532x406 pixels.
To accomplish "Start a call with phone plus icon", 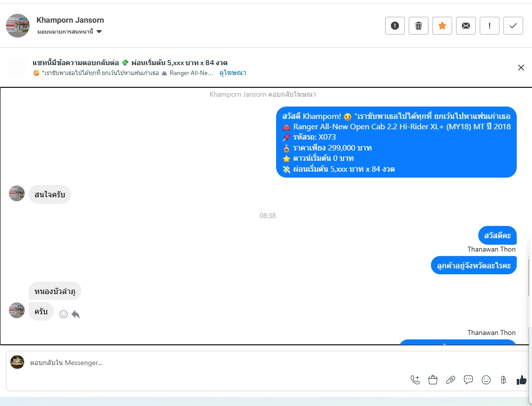I will pyautogui.click(x=415, y=380).
